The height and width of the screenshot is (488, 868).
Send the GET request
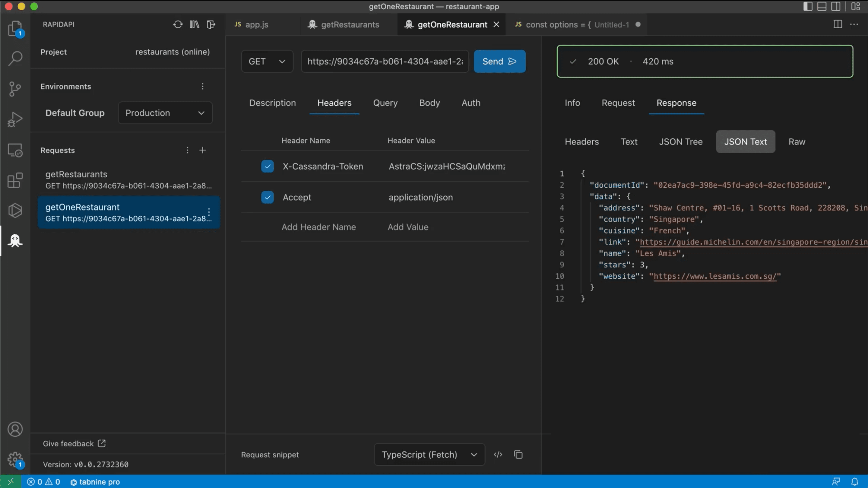(x=500, y=61)
